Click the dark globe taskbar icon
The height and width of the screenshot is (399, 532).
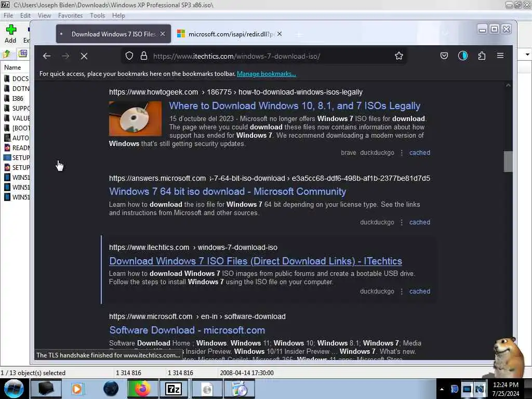coord(111,389)
